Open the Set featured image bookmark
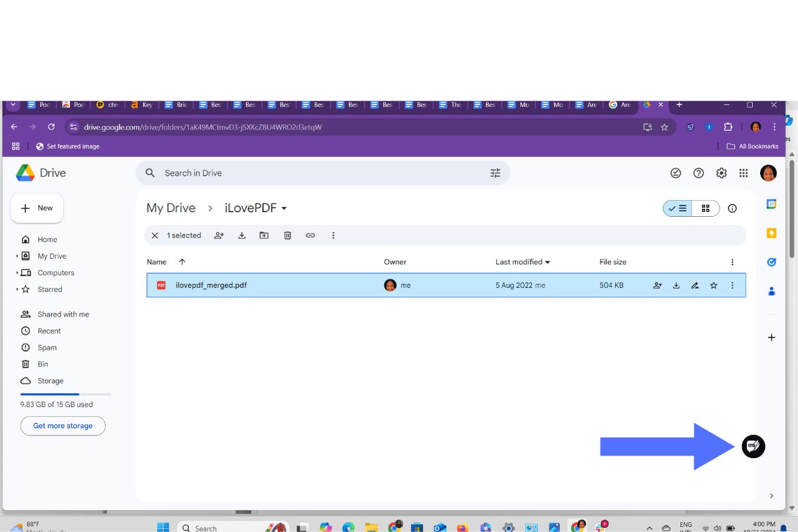This screenshot has width=798, height=532. (68, 146)
